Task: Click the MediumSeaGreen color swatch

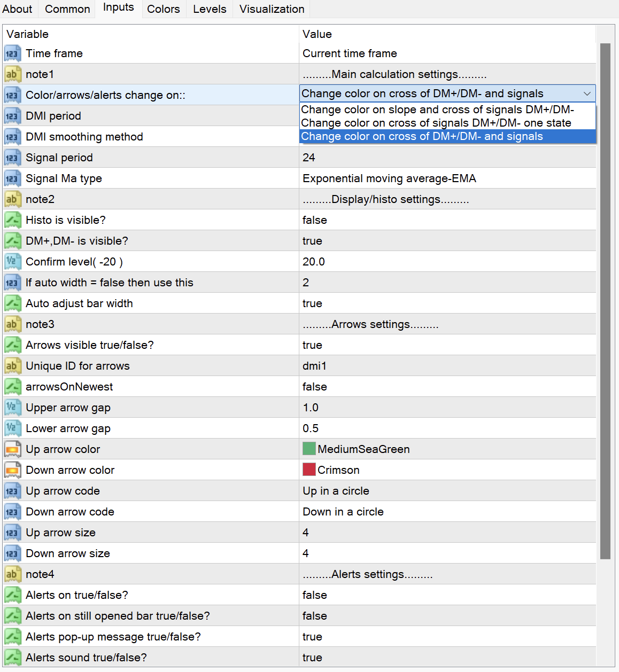Action: point(309,449)
